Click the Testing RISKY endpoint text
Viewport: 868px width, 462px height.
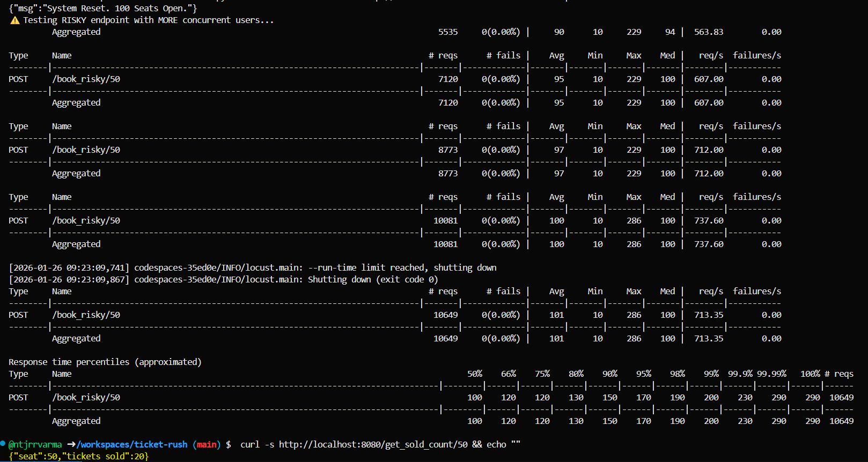148,20
